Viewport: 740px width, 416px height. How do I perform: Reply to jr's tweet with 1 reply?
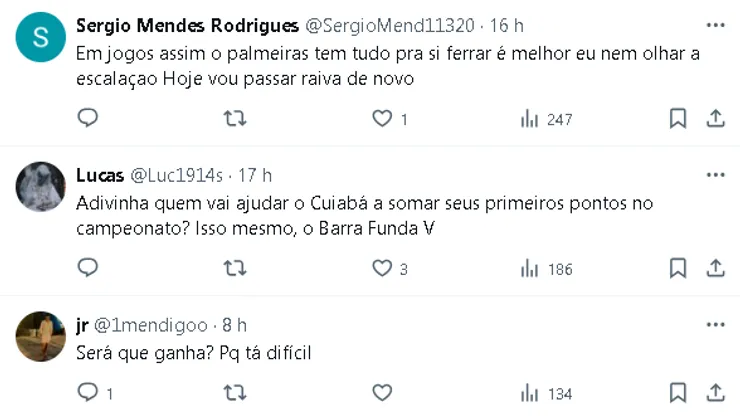tap(88, 393)
